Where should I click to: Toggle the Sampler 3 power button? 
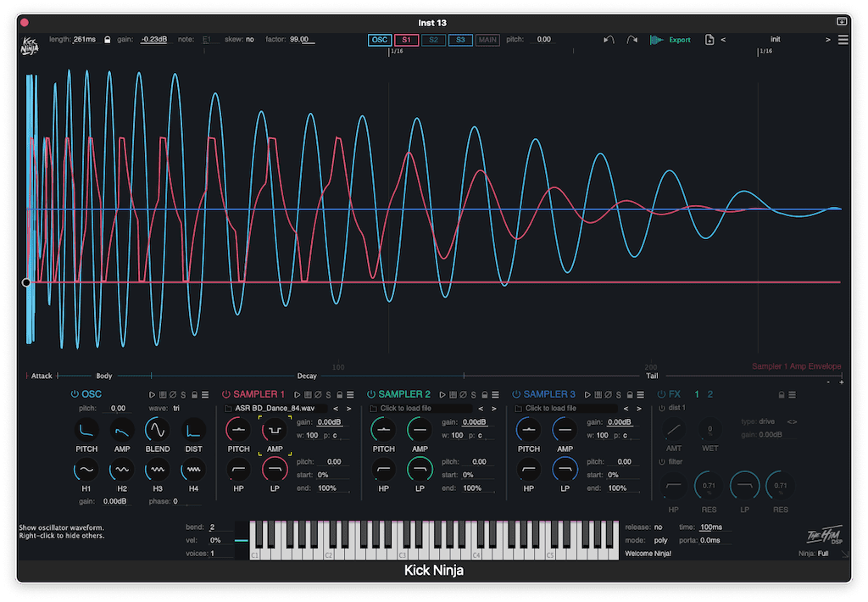coord(516,394)
